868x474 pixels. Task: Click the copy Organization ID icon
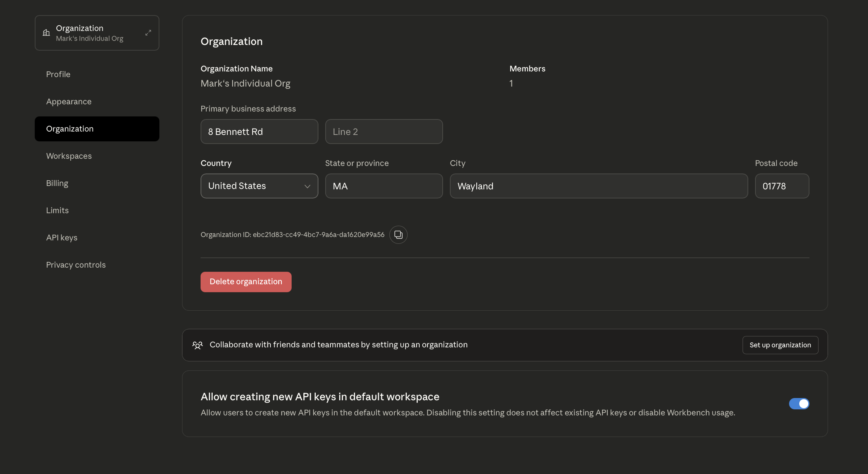[398, 235]
